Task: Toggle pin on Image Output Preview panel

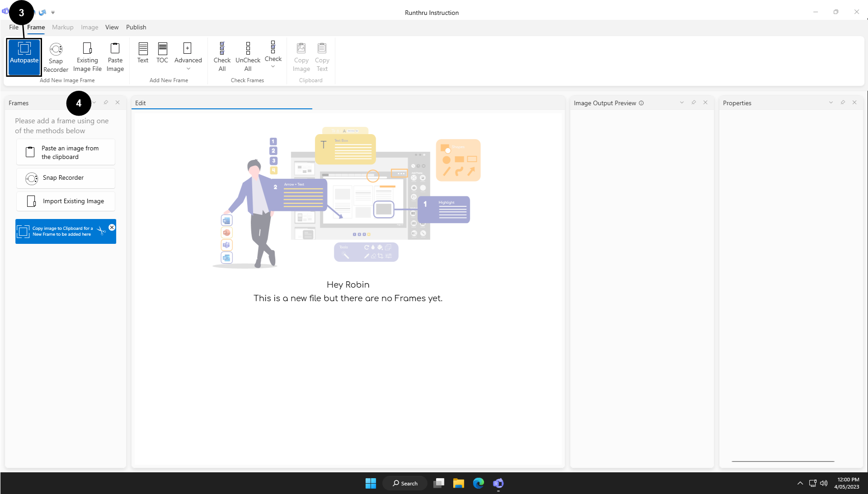Action: pyautogui.click(x=694, y=103)
